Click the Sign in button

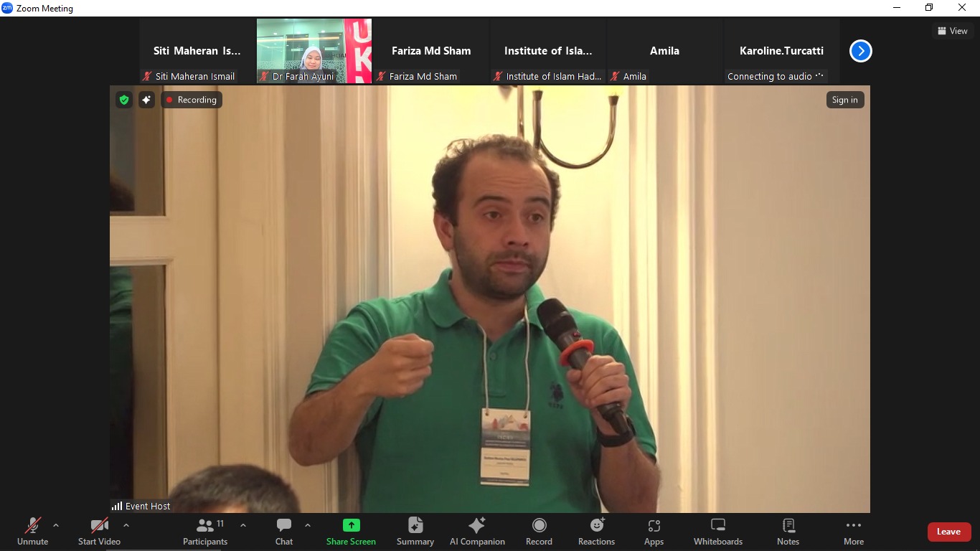[x=844, y=100]
